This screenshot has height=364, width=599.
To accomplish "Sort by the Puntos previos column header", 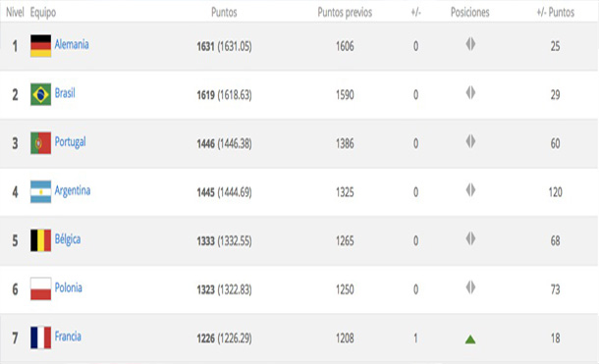I will [x=345, y=13].
